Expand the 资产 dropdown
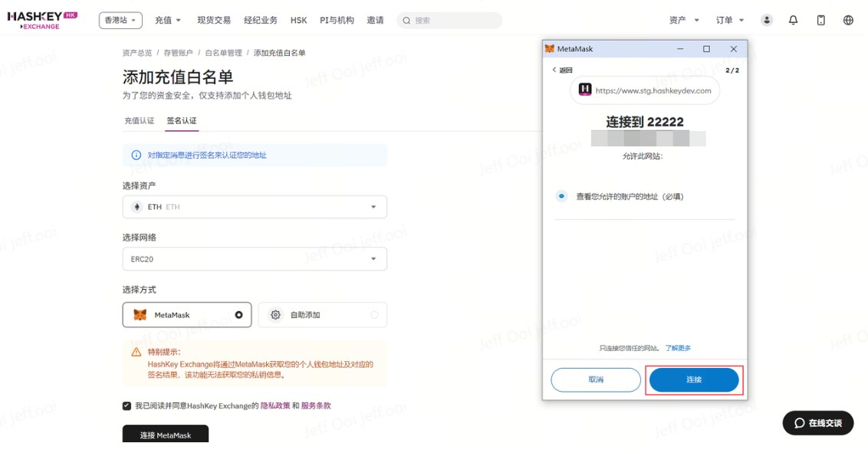The image size is (868, 453). [x=684, y=20]
